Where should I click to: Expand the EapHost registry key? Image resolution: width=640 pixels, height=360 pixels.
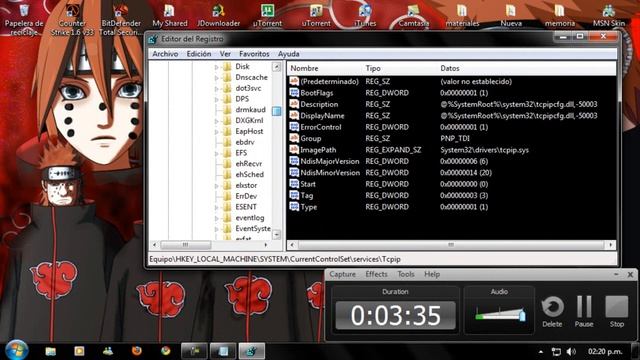coord(217,132)
